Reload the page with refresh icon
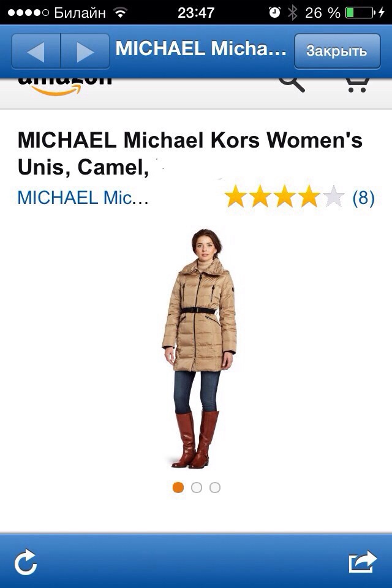The height and width of the screenshot is (588, 392). click(x=26, y=562)
